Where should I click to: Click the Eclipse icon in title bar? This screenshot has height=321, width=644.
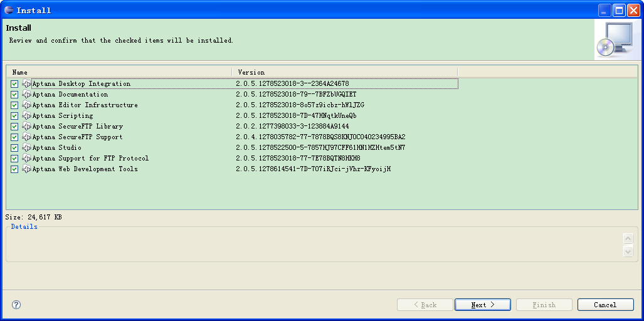[9, 10]
